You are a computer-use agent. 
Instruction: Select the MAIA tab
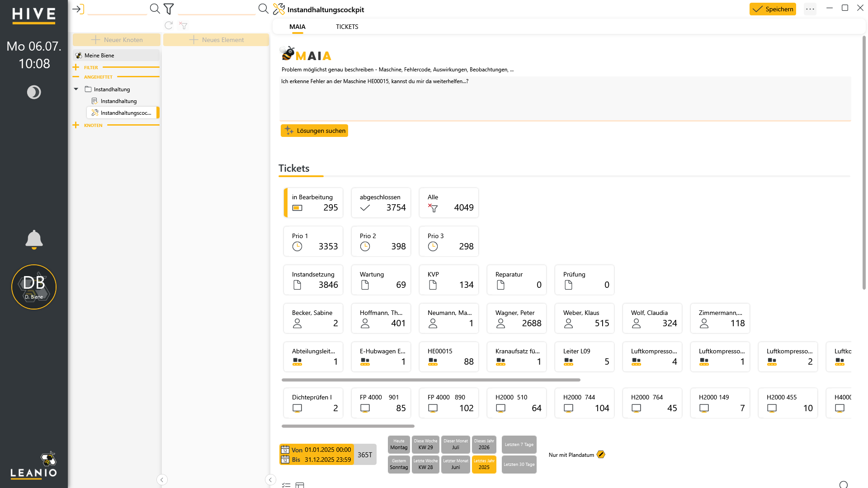click(297, 27)
